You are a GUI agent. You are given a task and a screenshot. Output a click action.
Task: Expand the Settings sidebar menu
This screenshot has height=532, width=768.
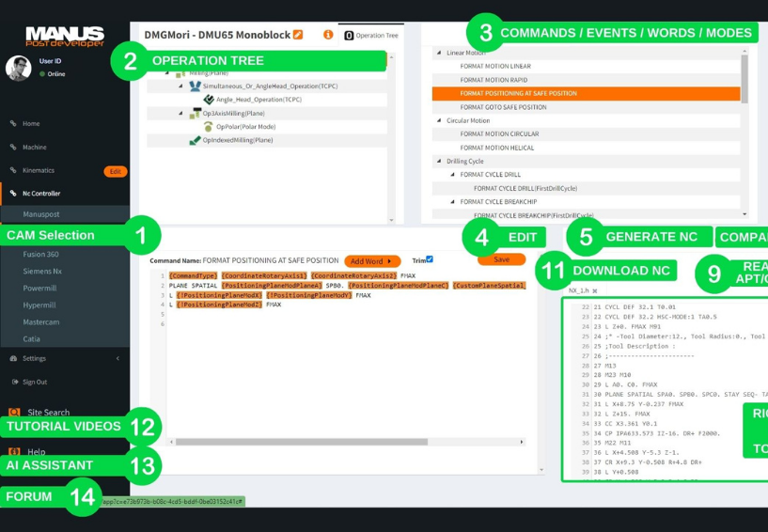[117, 358]
